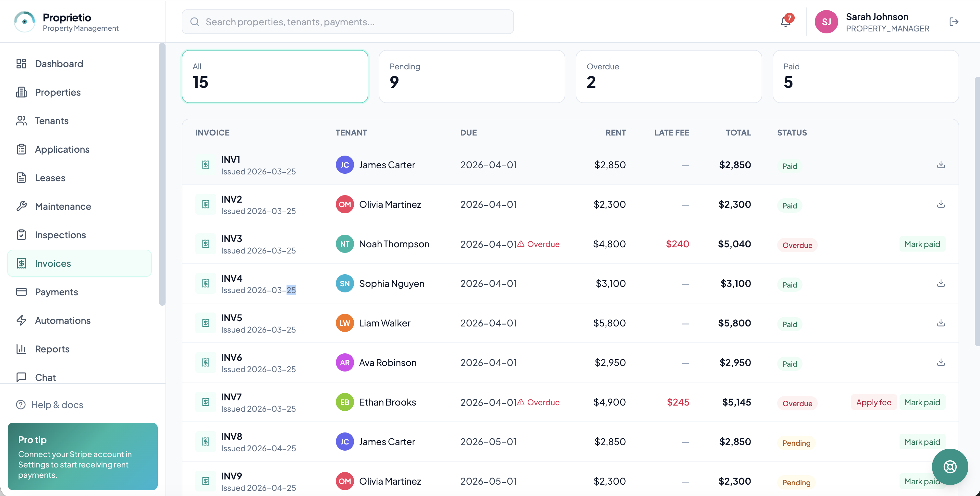
Task: Click the Reports bar chart icon
Action: tap(21, 348)
